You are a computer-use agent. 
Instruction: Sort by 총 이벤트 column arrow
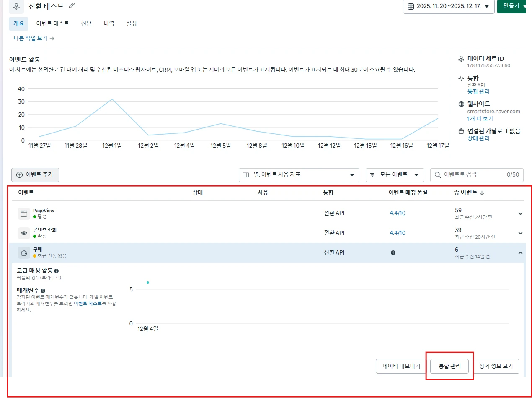click(x=482, y=193)
